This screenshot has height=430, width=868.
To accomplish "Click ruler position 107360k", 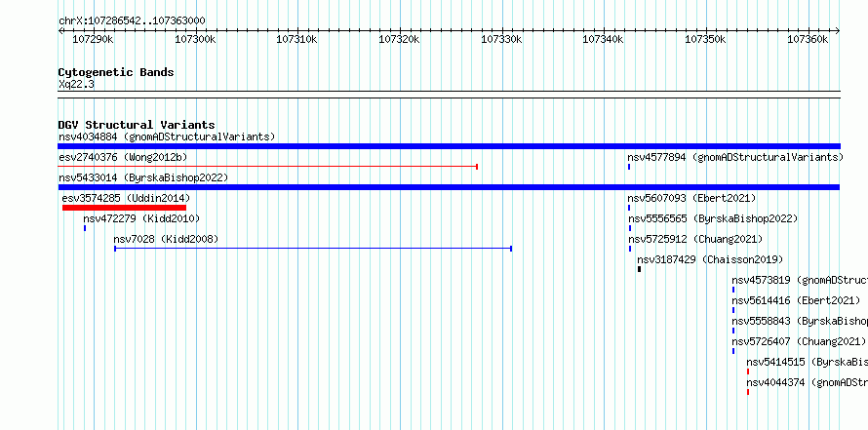I will 808,39.
